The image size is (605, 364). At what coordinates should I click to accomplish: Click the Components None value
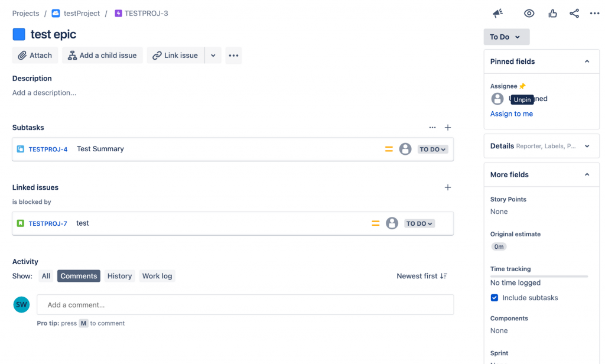point(499,331)
